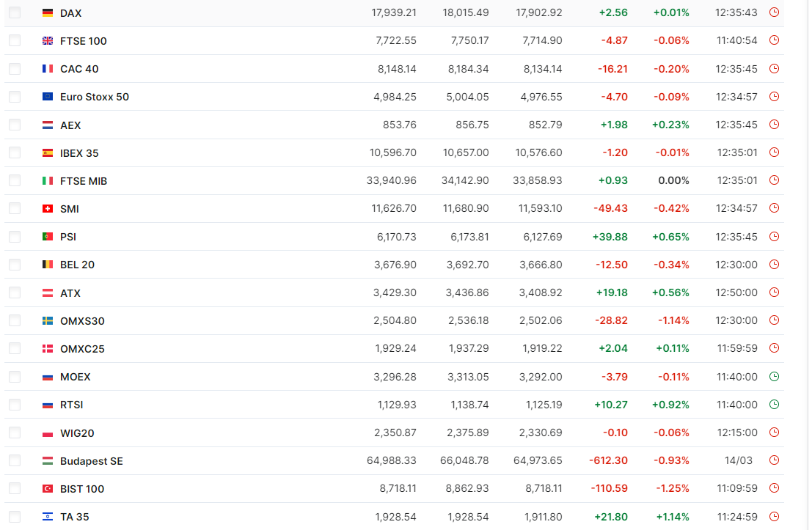This screenshot has height=530, width=812.
Task: Open the FTSE MIB index page
Action: (84, 181)
